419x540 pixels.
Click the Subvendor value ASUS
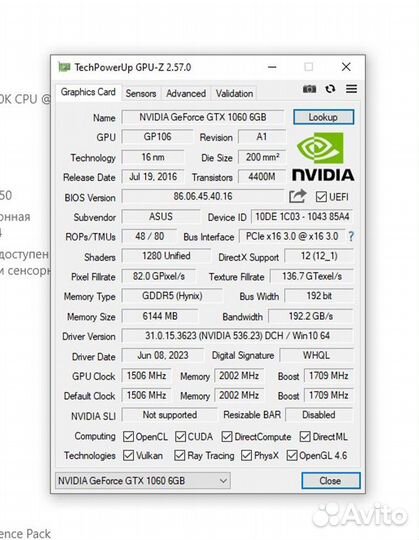tap(161, 217)
